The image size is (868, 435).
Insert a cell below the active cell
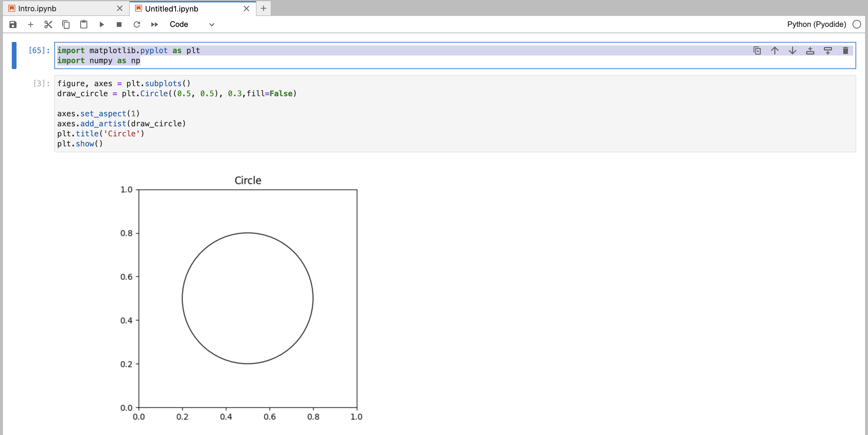click(x=828, y=50)
